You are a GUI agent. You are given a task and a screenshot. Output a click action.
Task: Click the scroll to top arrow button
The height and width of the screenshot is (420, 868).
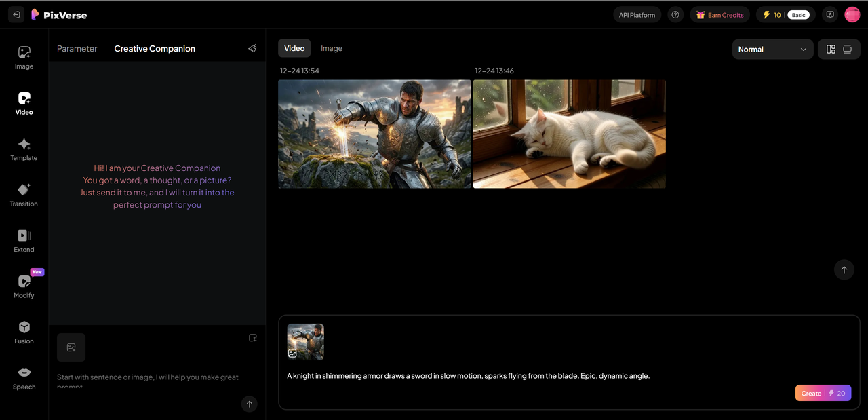(844, 270)
